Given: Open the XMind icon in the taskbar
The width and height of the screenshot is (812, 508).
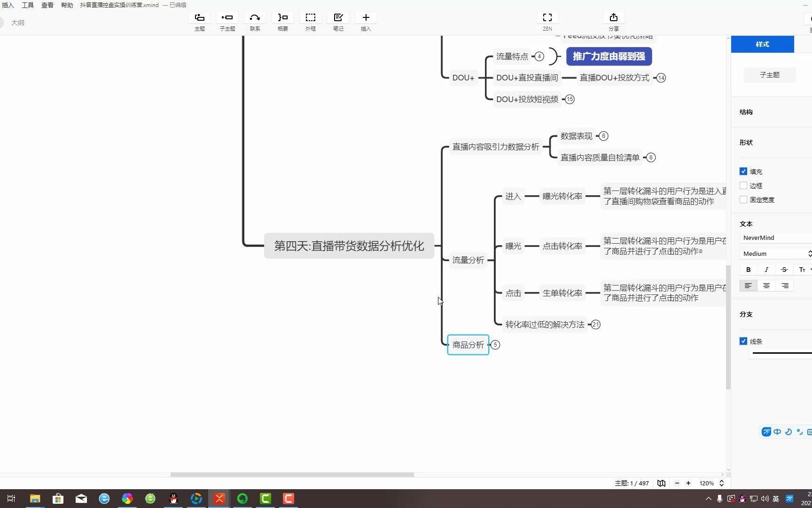Looking at the screenshot, I should tap(219, 499).
